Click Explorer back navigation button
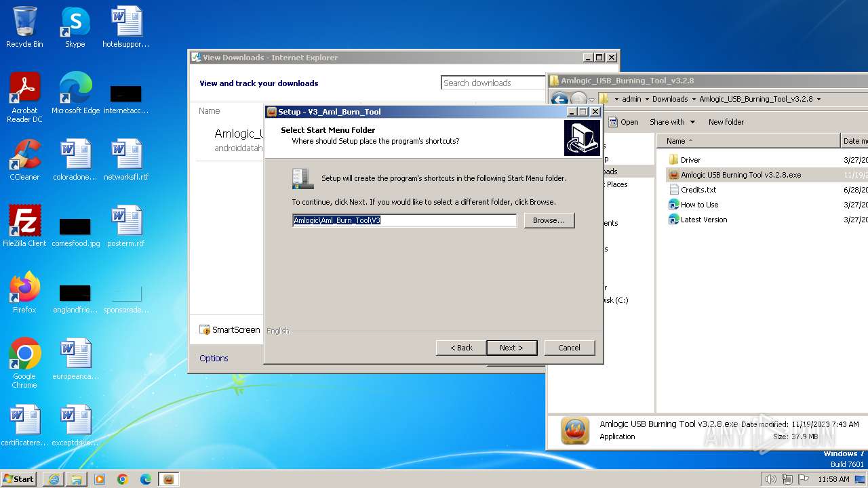This screenshot has height=488, width=868. click(559, 100)
